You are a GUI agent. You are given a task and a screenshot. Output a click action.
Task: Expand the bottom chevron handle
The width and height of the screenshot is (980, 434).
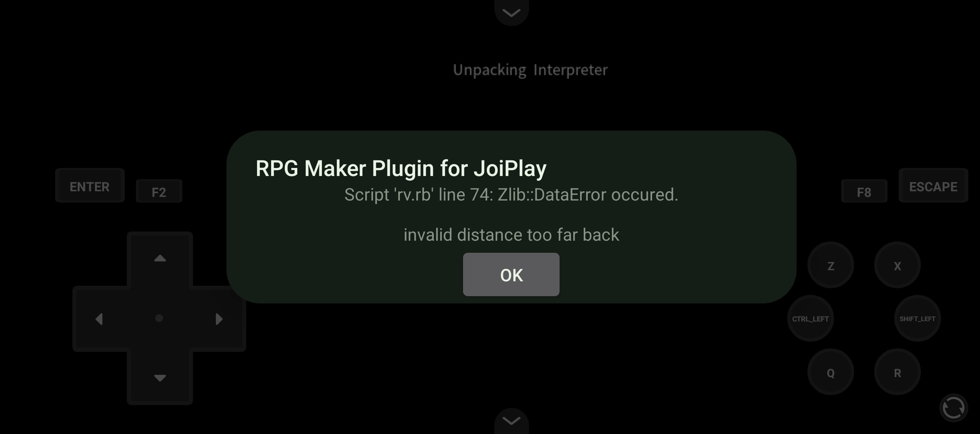click(x=511, y=421)
